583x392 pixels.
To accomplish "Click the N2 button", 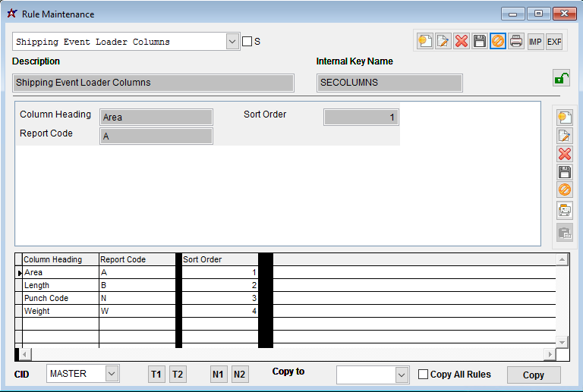I will [239, 375].
